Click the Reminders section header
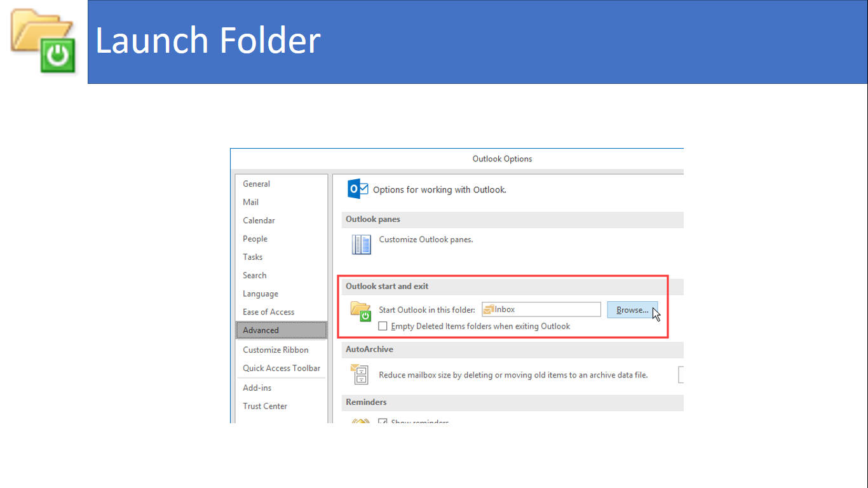Screen dimensions: 868x488 [512, 402]
